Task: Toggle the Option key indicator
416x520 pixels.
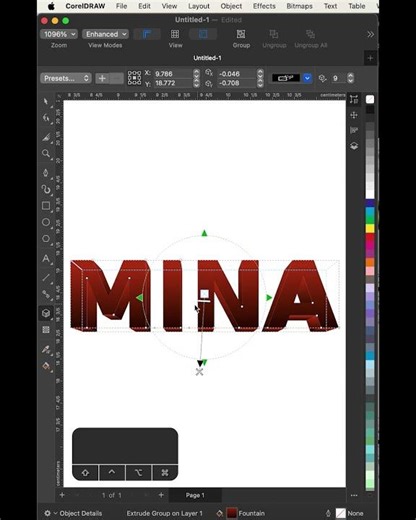Action: 138,473
